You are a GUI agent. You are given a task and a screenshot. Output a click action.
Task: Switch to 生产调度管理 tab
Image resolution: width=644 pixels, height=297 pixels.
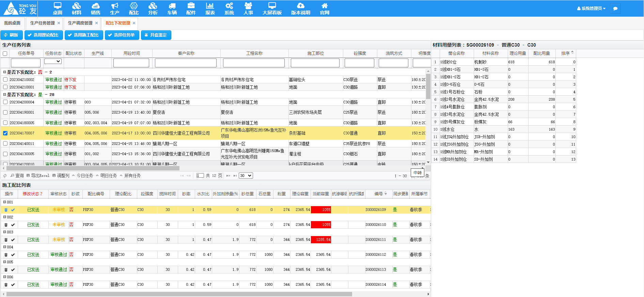[x=80, y=23]
